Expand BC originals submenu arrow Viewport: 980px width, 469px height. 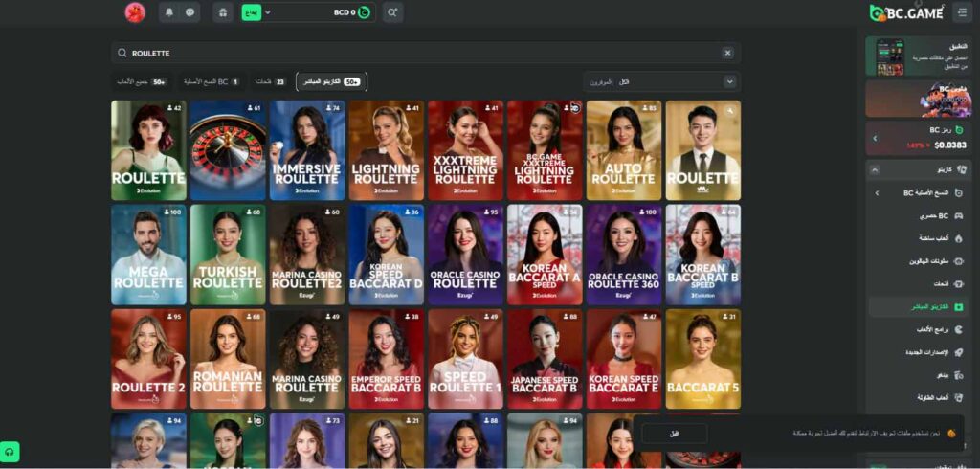(x=877, y=193)
